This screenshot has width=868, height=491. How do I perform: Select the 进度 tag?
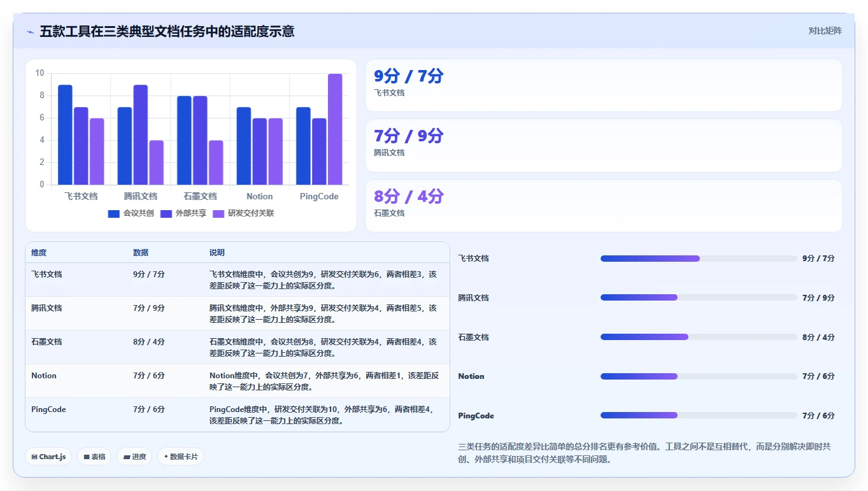134,457
